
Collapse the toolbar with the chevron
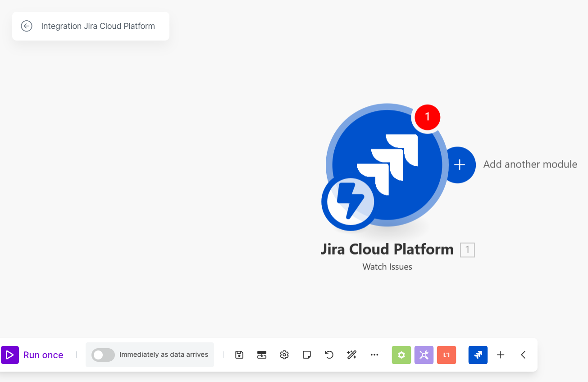[x=523, y=355]
